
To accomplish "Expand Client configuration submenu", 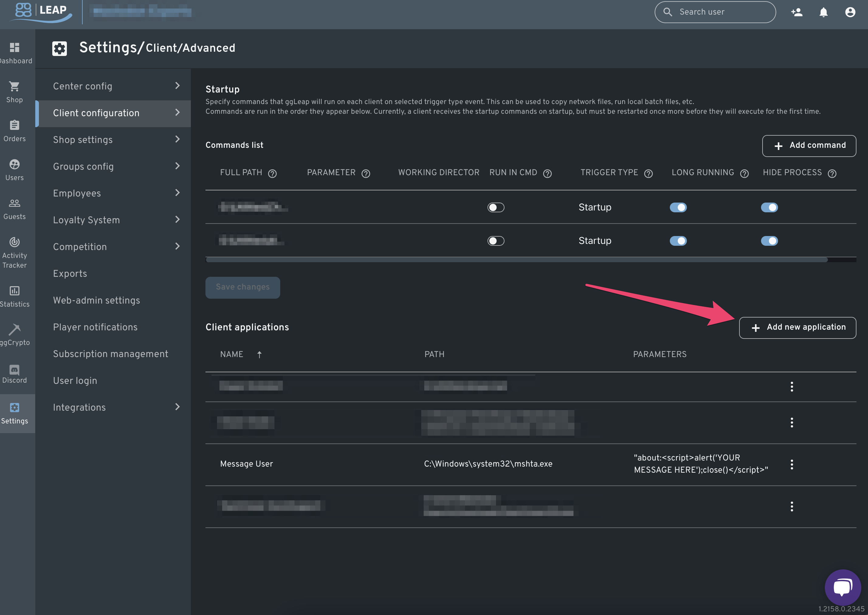I will [177, 113].
